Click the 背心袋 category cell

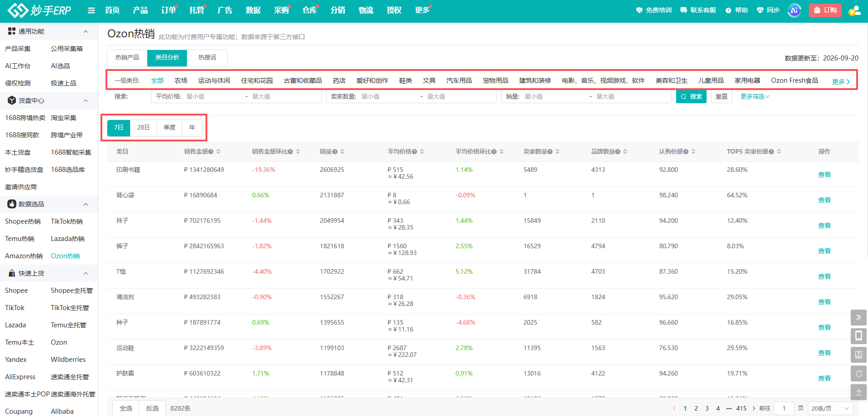[x=125, y=195]
